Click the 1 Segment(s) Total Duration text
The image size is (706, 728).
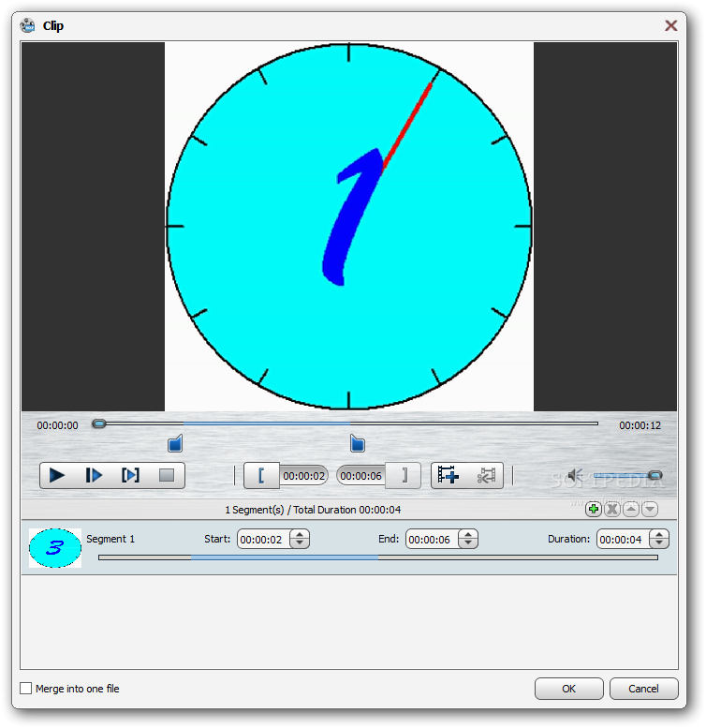[313, 510]
